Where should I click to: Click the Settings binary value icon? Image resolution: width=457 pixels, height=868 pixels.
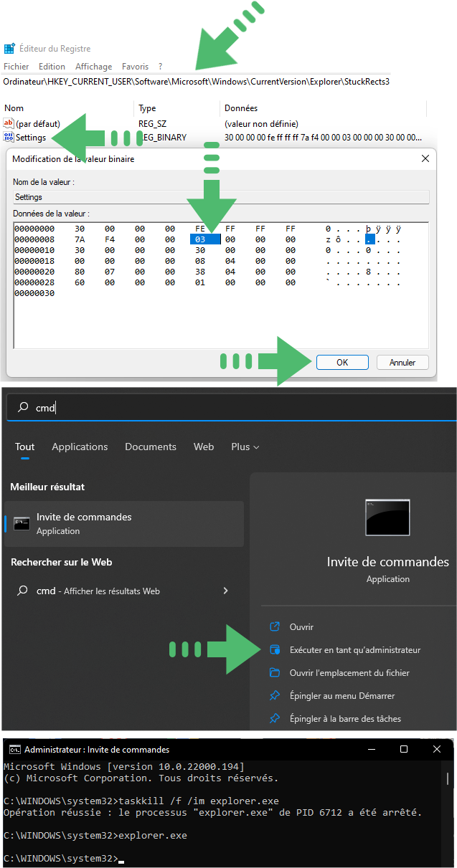[9, 137]
